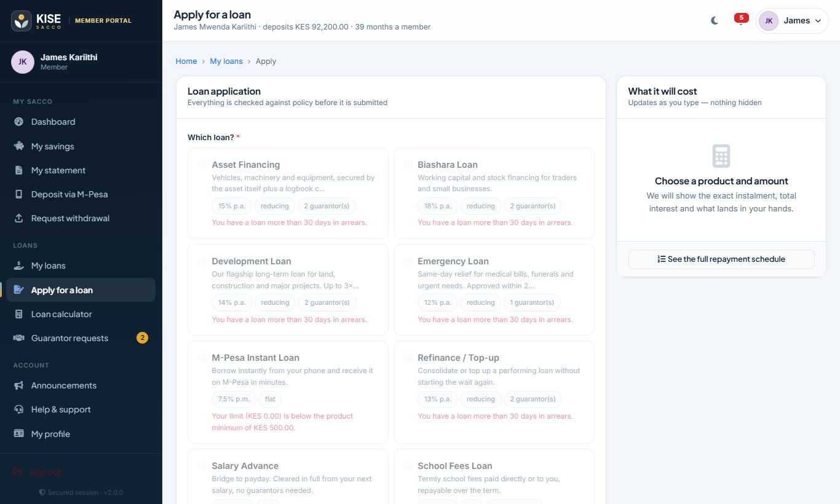Image resolution: width=840 pixels, height=504 pixels.
Task: Select the Emergency Loan radio button
Action: [x=408, y=261]
